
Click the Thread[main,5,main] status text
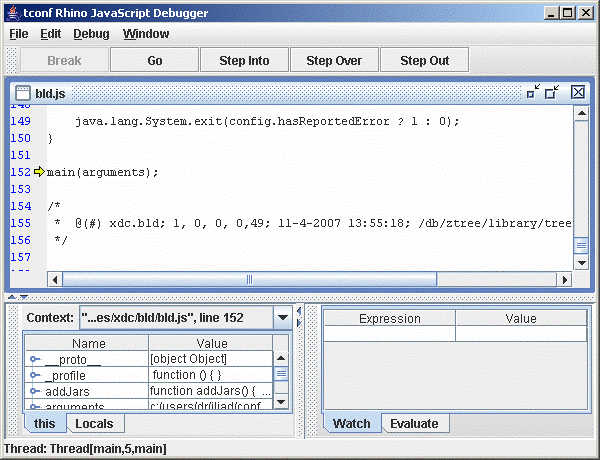click(x=108, y=449)
